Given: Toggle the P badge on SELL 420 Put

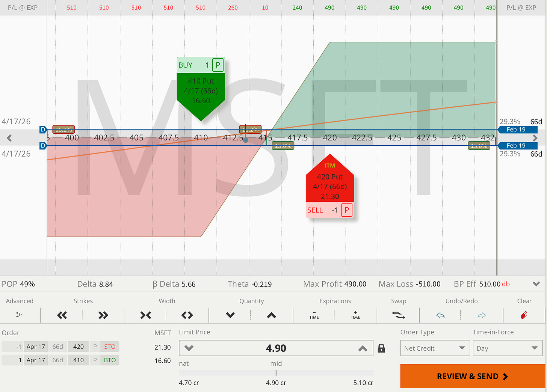Looking at the screenshot, I should pyautogui.click(x=347, y=210).
